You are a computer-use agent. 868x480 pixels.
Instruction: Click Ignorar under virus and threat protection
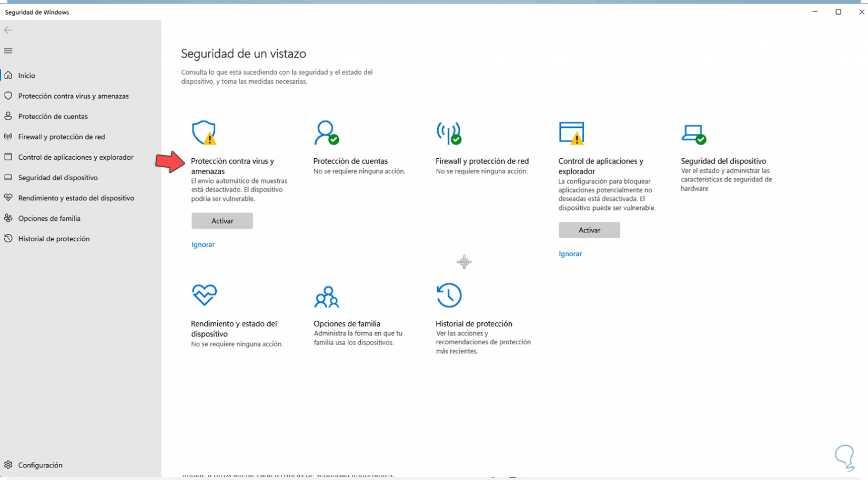pos(203,244)
